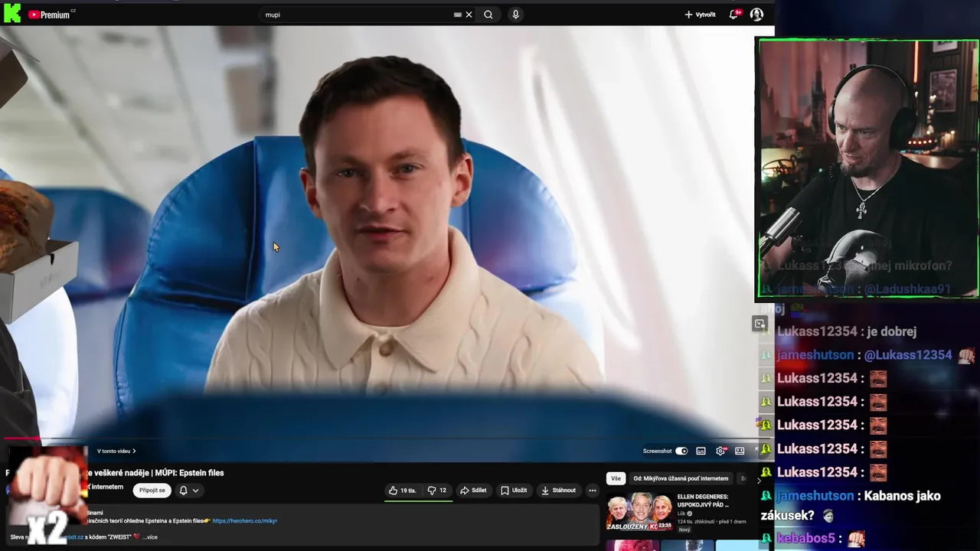Toggle the Screenshot switch in the player
Image resolution: width=980 pixels, height=551 pixels.
click(x=681, y=452)
